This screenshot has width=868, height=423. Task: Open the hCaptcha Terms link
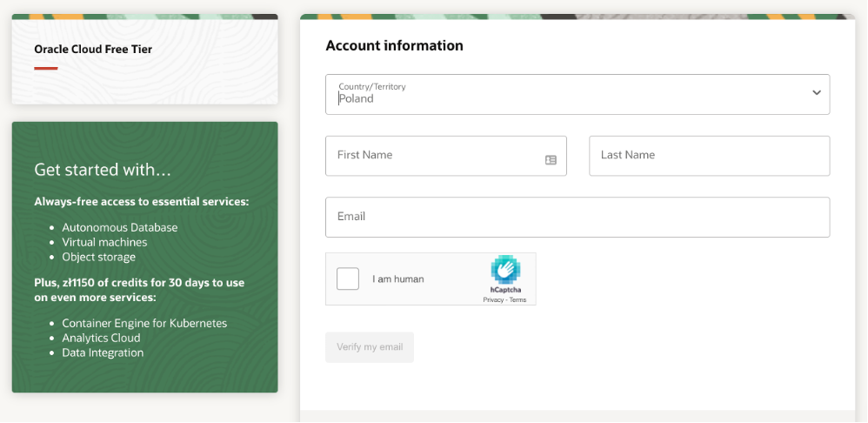point(518,300)
